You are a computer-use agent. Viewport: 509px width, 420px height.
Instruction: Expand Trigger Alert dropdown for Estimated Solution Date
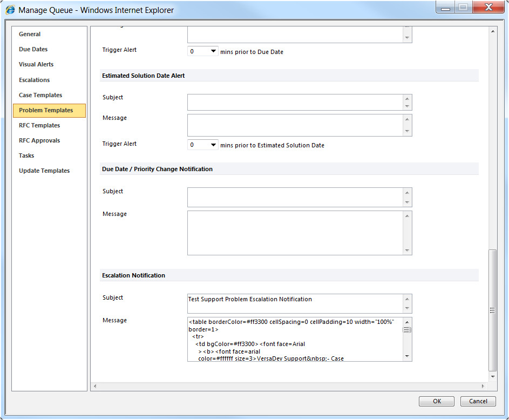pyautogui.click(x=202, y=145)
